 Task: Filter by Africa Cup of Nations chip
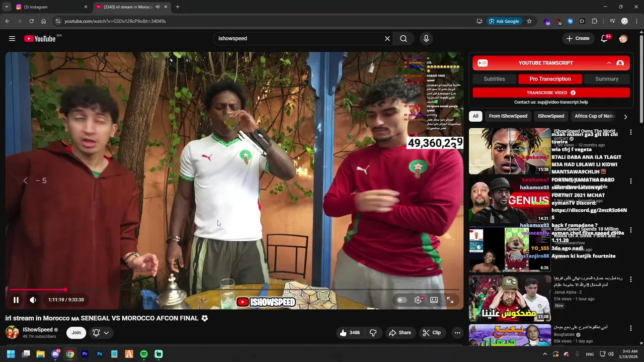pyautogui.click(x=595, y=116)
